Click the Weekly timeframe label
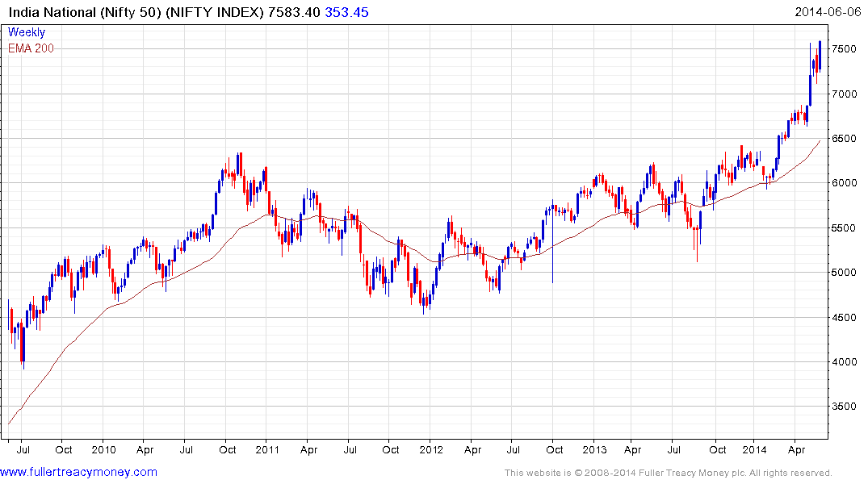The height and width of the screenshot is (484, 868). [27, 32]
